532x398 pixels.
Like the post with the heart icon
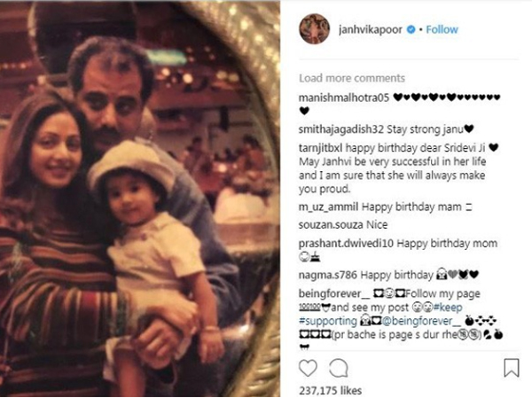308,367
